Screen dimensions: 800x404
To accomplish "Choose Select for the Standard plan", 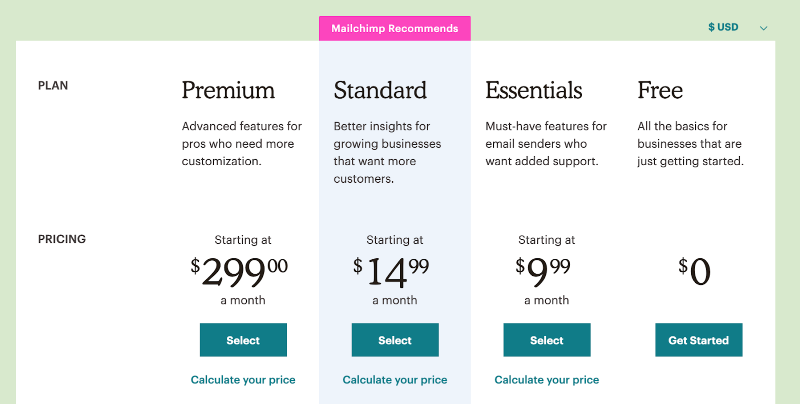I will pyautogui.click(x=395, y=340).
